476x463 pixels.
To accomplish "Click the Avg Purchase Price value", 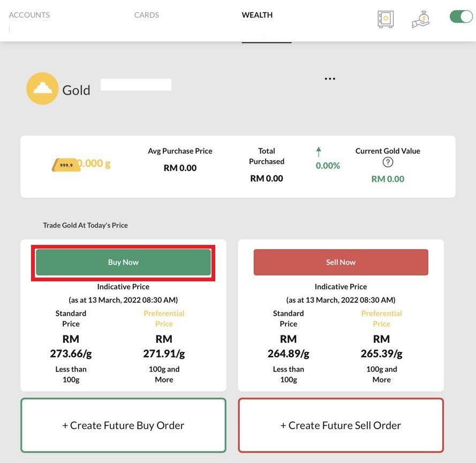I will click(x=180, y=168).
